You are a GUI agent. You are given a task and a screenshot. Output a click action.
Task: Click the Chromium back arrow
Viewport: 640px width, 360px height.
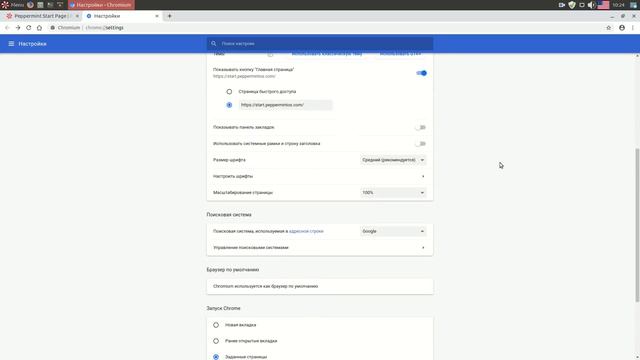[x=7, y=28]
